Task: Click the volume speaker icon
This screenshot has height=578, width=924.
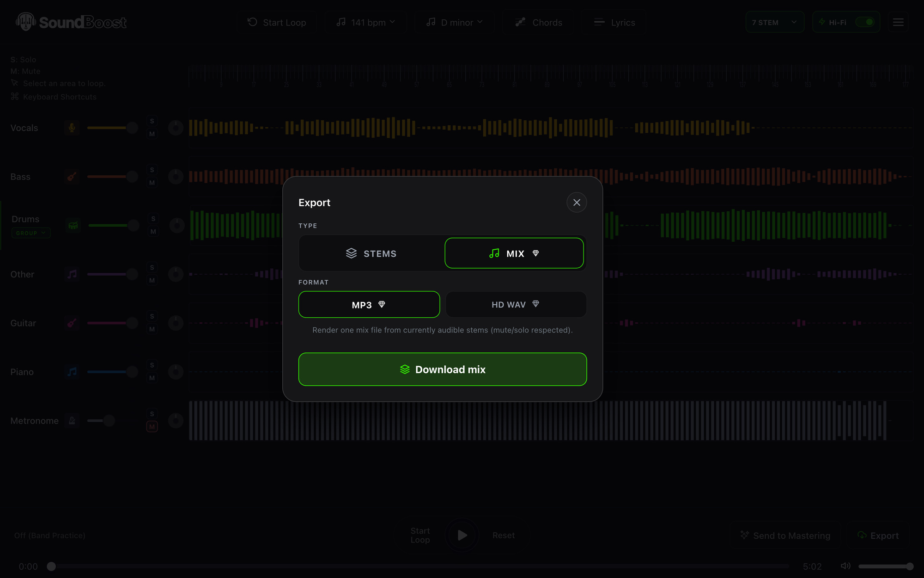Action: [845, 566]
